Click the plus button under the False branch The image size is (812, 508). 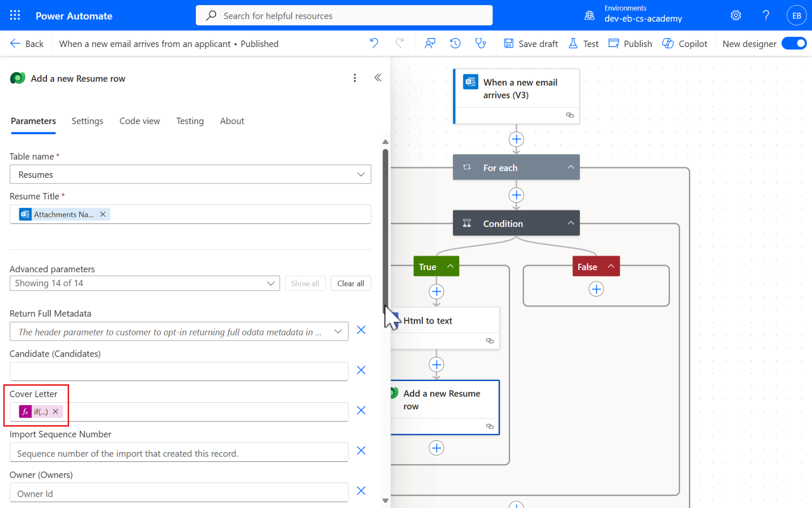pos(596,289)
